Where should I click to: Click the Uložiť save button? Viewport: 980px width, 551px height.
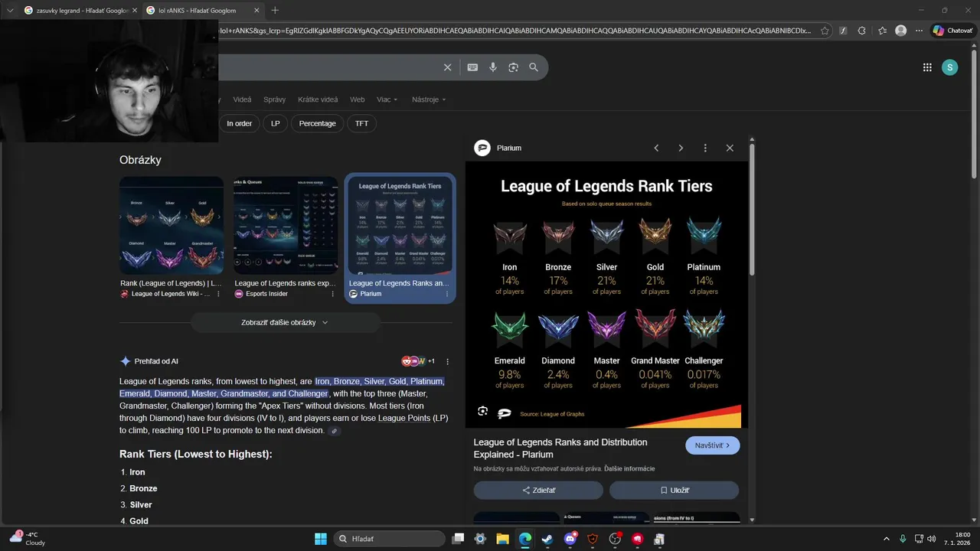click(x=674, y=490)
